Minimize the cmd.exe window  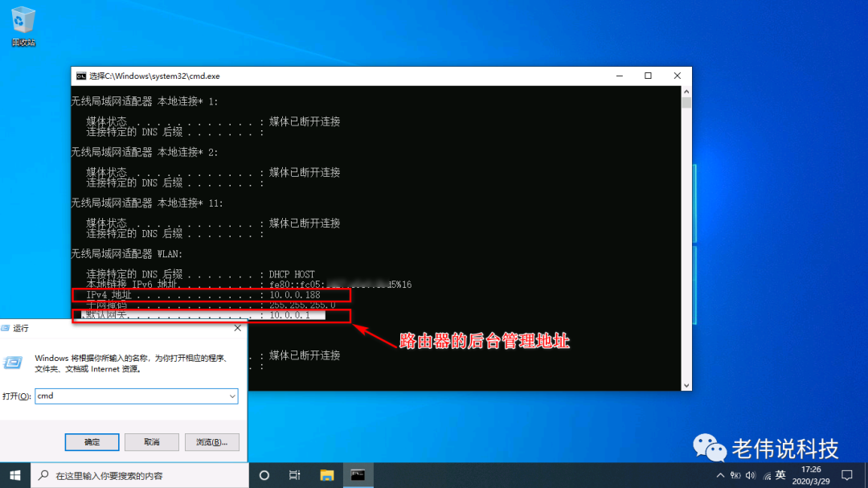pos(620,76)
